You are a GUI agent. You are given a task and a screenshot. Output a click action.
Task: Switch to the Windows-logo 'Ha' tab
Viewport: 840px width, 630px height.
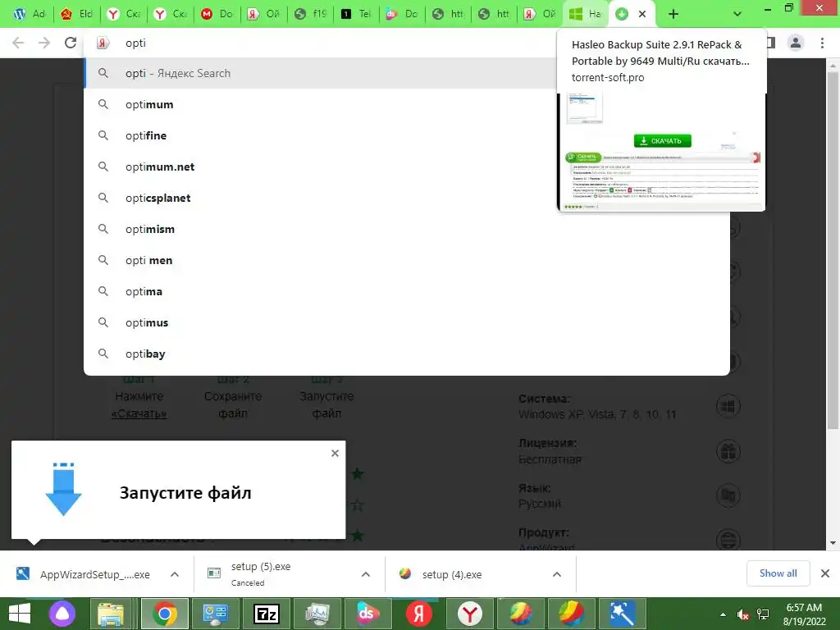pos(585,14)
